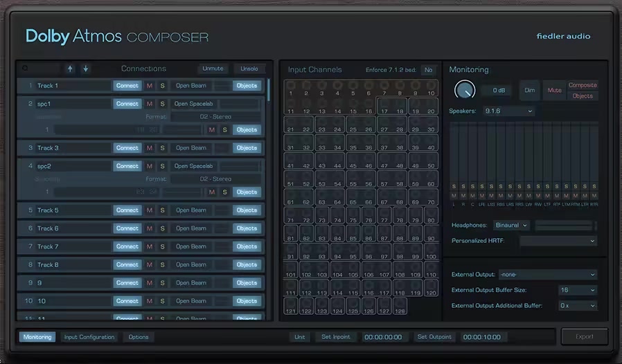Mute the LFE speaker channel

[482, 196]
